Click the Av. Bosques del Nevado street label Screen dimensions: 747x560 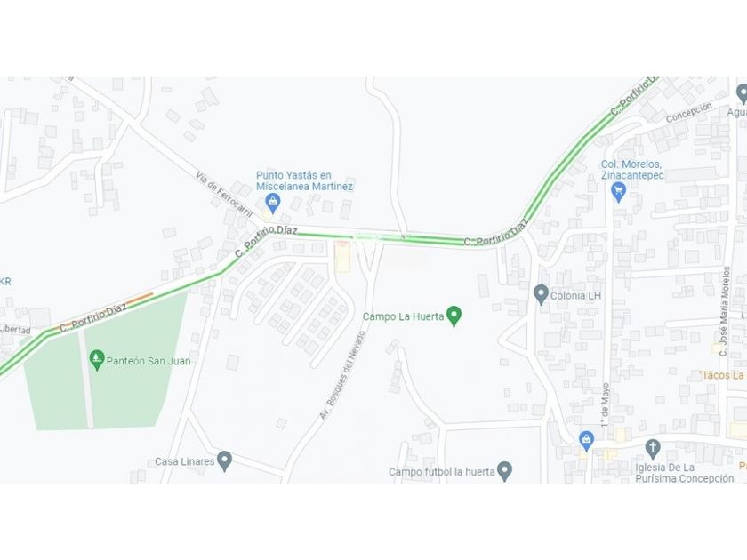tap(342, 375)
